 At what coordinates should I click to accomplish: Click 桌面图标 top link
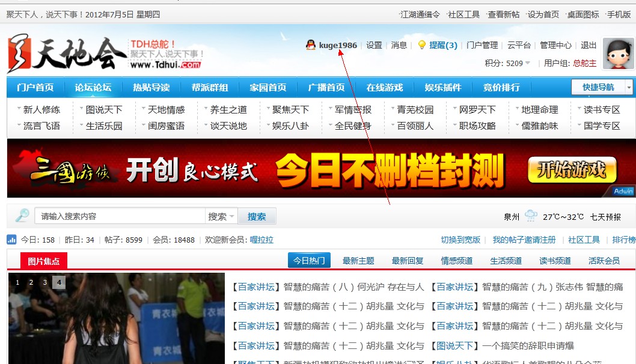(583, 14)
